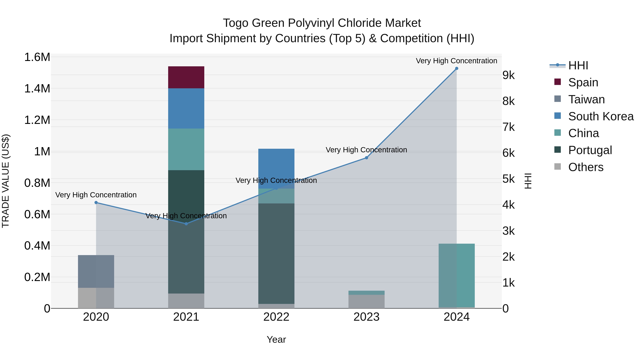Click the Portugal dark green legend swatch
The image size is (644, 362).
click(557, 150)
